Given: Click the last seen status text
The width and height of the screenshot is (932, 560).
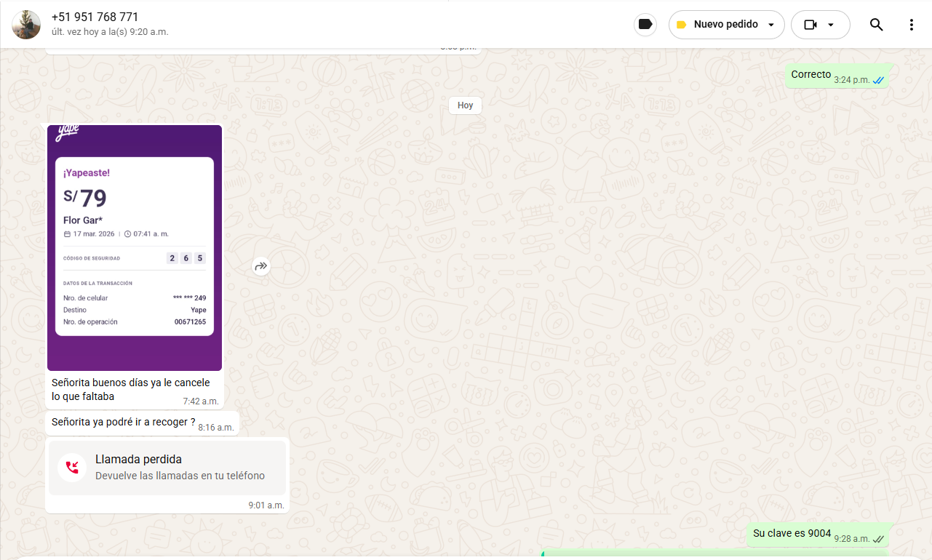Looking at the screenshot, I should point(110,32).
